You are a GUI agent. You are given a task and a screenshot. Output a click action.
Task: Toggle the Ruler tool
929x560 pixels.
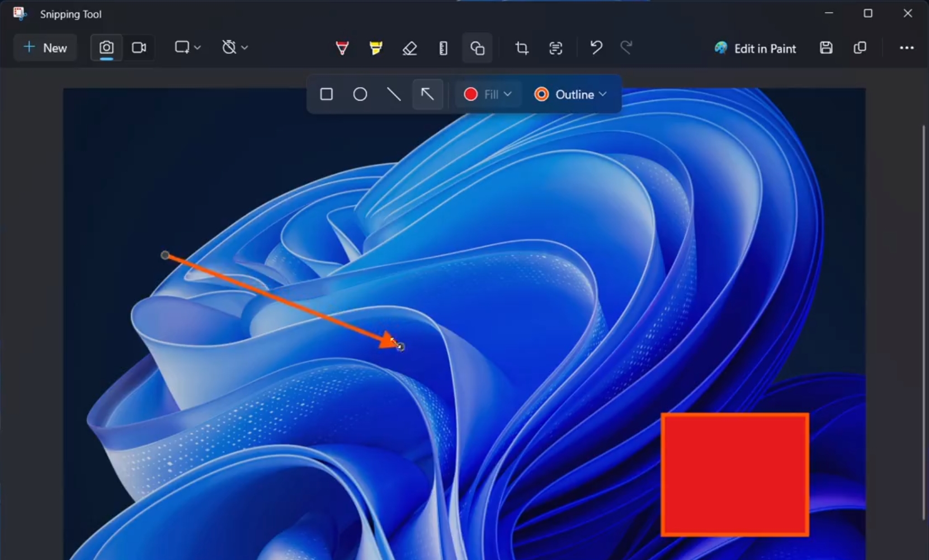tap(444, 48)
